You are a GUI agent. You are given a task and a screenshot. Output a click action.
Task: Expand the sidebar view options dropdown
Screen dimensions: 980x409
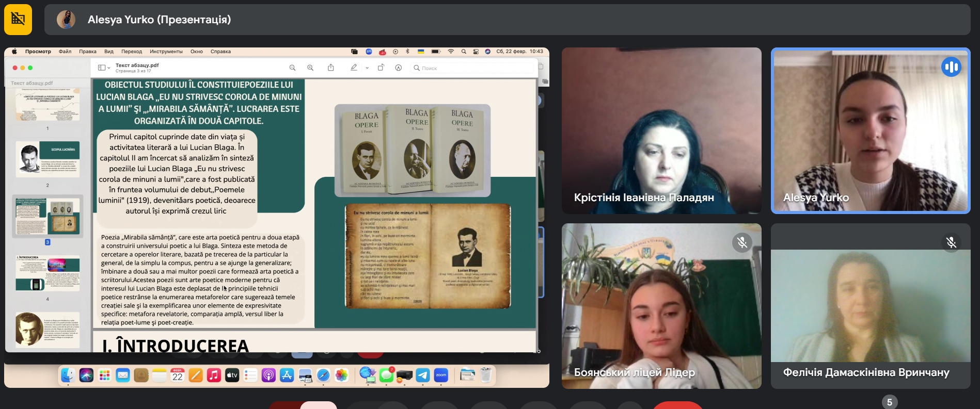104,68
